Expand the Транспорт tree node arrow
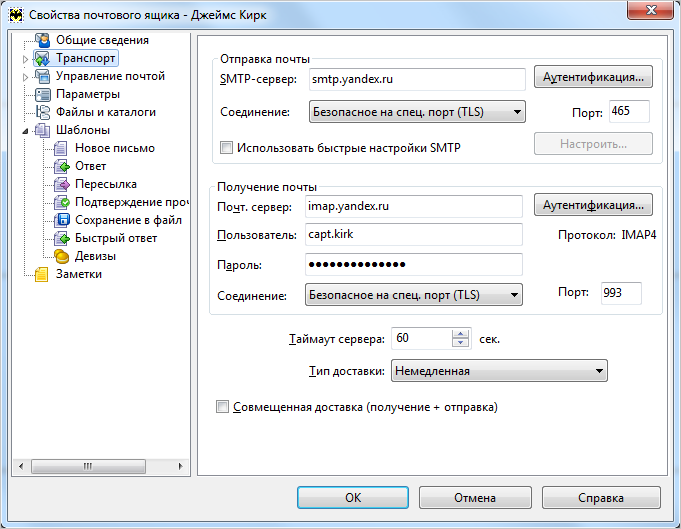Image resolution: width=681 pixels, height=529 pixels. click(25, 59)
